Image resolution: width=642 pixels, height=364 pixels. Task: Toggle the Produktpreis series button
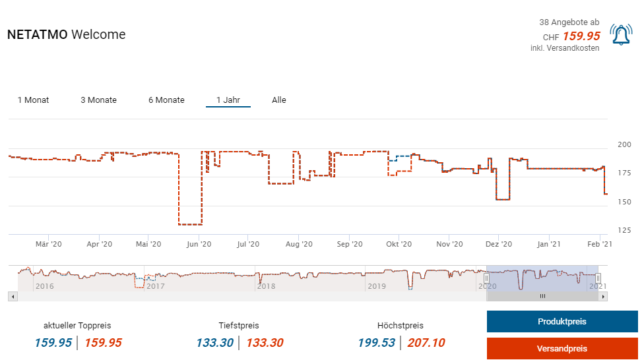(562, 322)
